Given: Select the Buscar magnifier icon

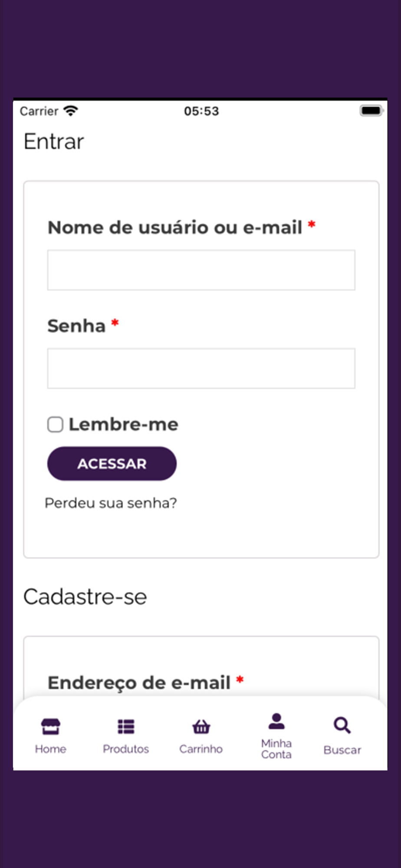Looking at the screenshot, I should point(342,725).
